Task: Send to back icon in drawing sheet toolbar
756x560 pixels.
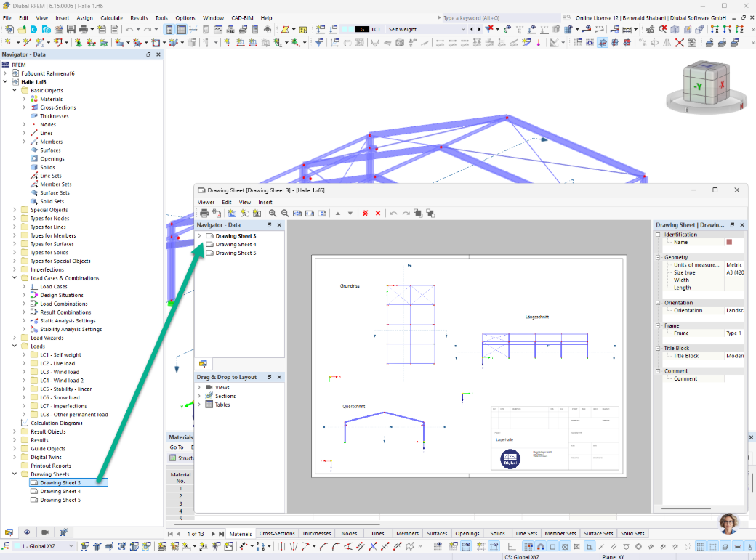Action: 430,213
